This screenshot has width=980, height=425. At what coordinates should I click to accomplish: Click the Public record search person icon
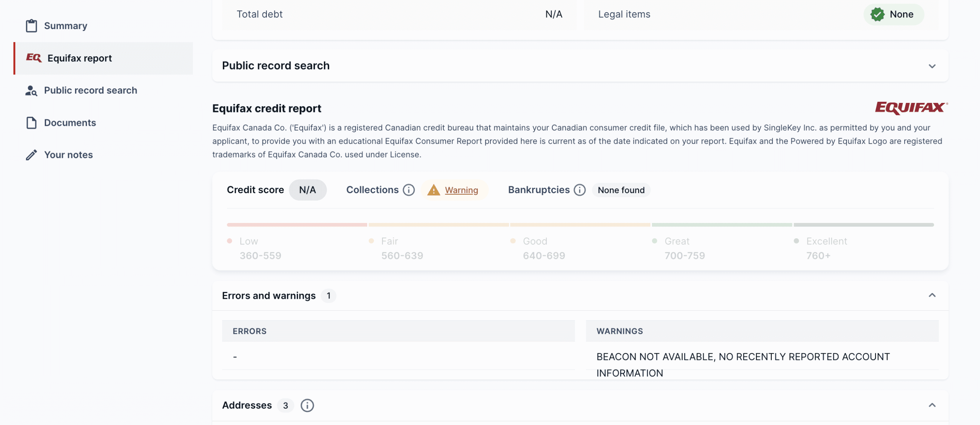[x=31, y=91]
